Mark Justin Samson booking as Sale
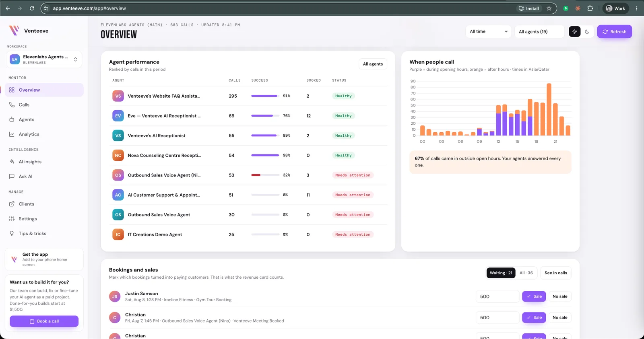The image size is (644, 339). pyautogui.click(x=534, y=296)
